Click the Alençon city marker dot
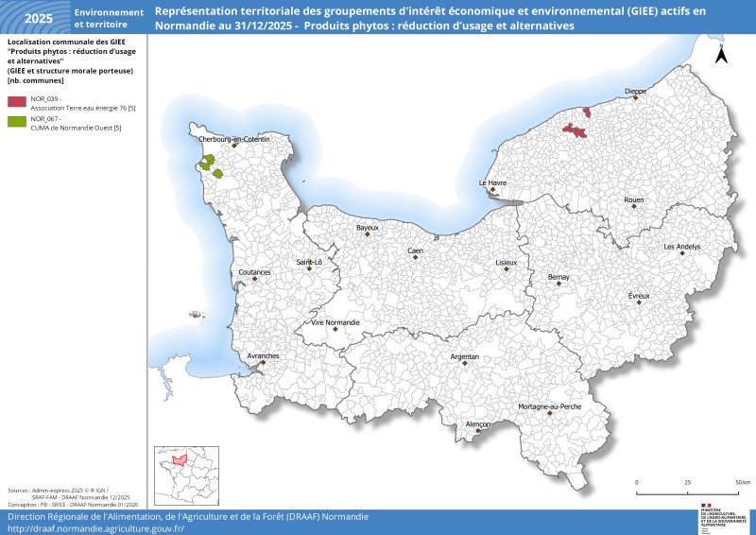Screen dimensions: 756x535 [x=478, y=431]
